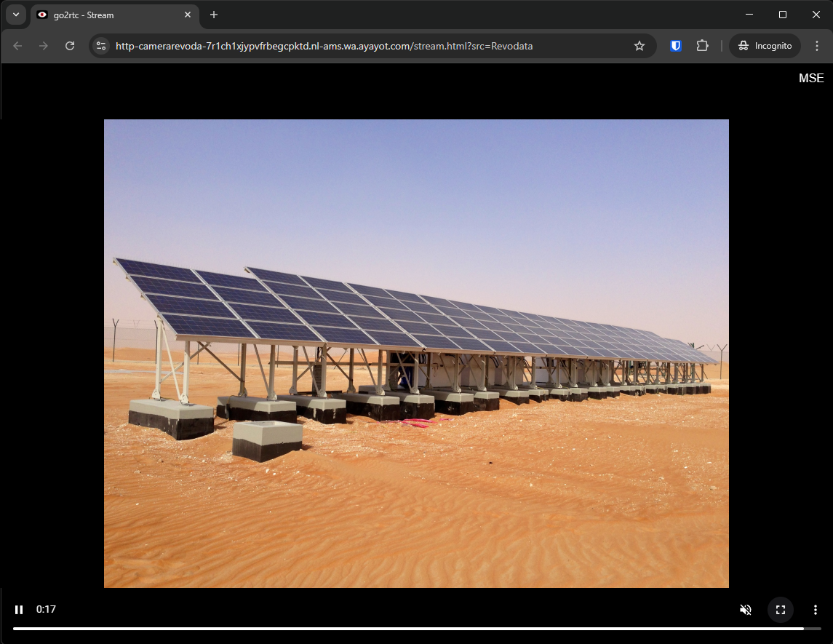Focus the address bar URL field
Image resolution: width=833 pixels, height=644 pixels.
point(364,46)
